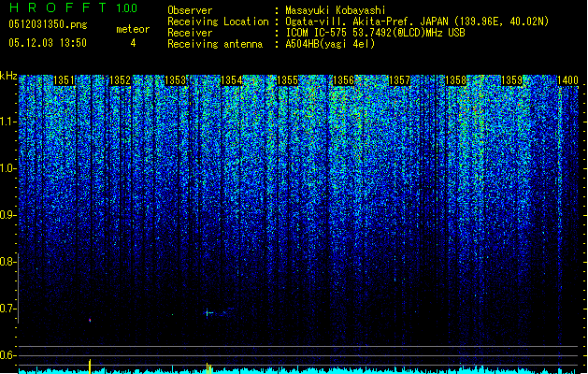Click the meteor count label
Screen dimensions: 588x374
pos(133,29)
